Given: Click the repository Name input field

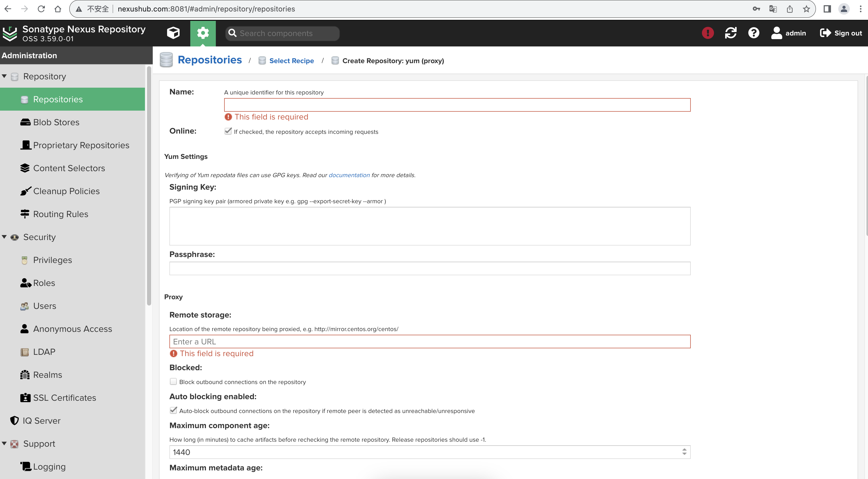Looking at the screenshot, I should coord(457,105).
